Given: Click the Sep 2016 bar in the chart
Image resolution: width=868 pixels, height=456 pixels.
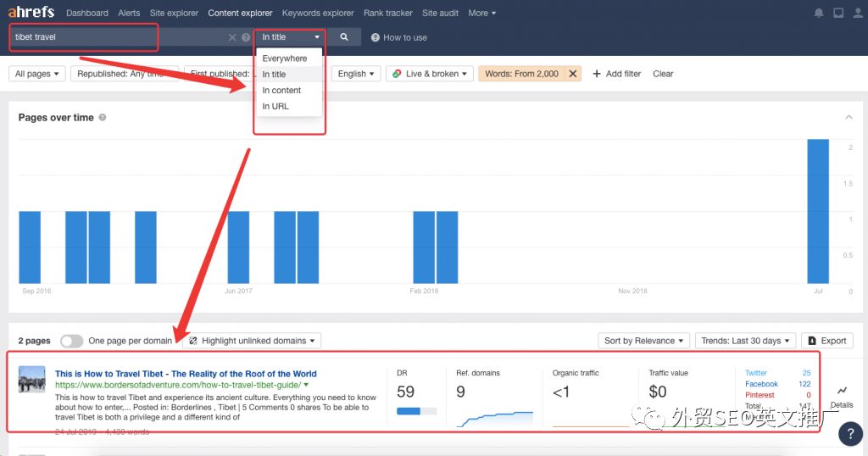Looking at the screenshot, I should (x=30, y=247).
